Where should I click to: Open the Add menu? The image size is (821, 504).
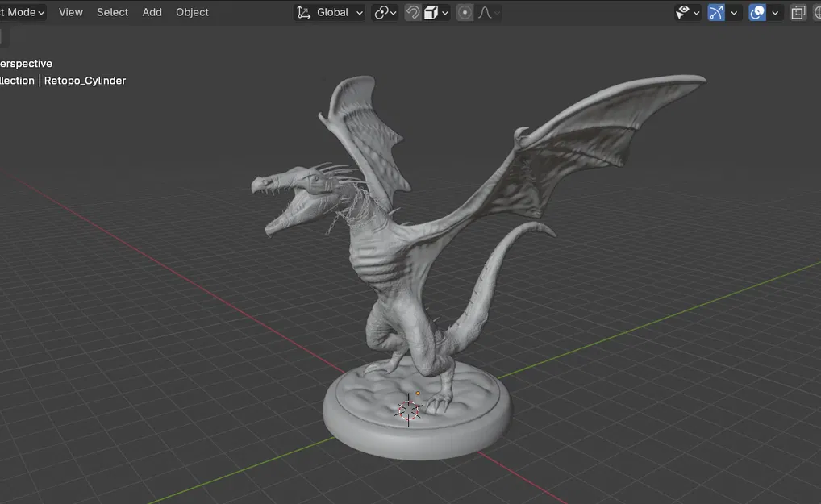point(152,11)
